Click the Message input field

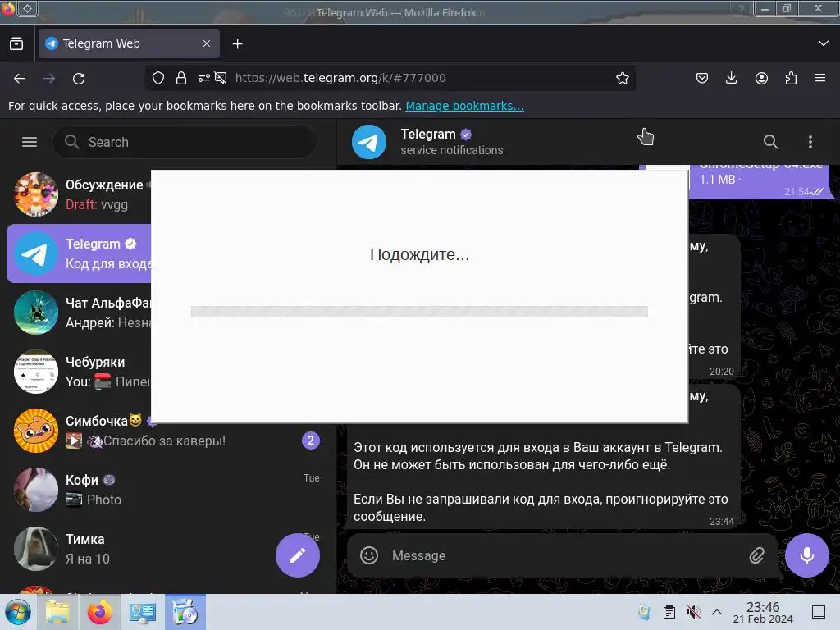[x=563, y=555]
